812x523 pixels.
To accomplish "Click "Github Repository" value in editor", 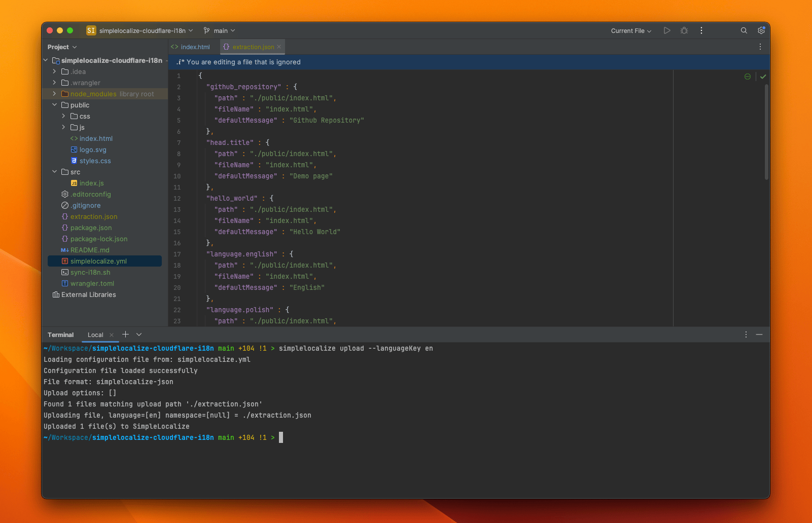I will (x=327, y=120).
